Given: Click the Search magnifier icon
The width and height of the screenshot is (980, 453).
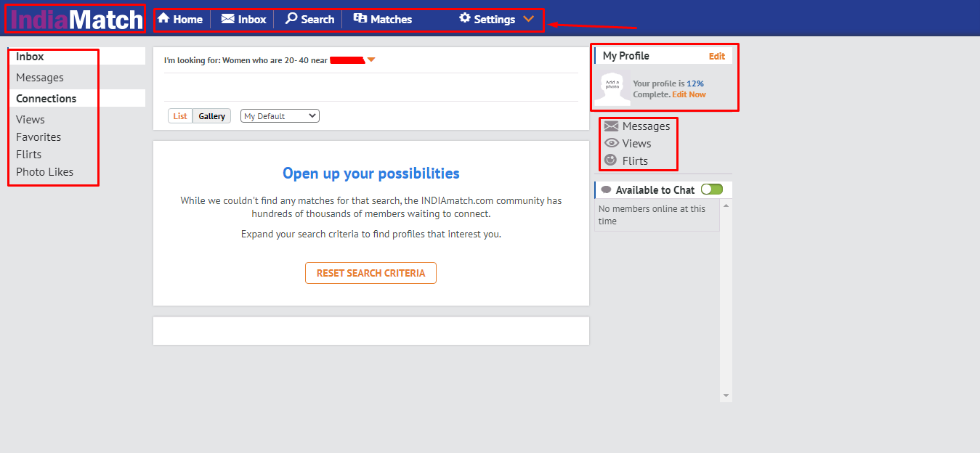Looking at the screenshot, I should (x=291, y=18).
